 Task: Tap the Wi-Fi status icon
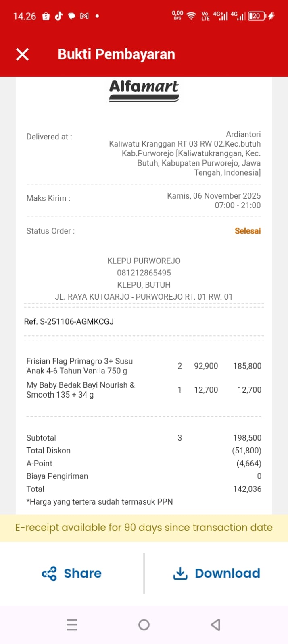click(x=192, y=16)
